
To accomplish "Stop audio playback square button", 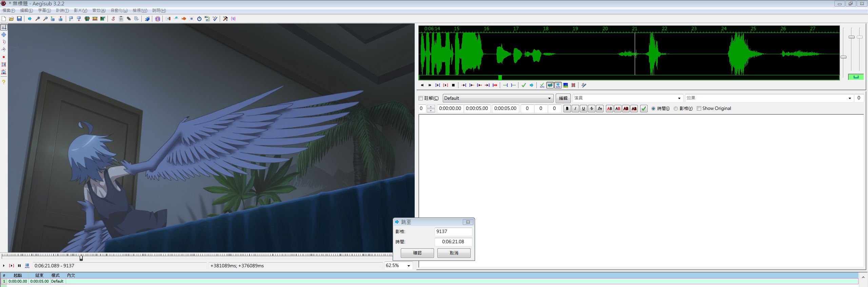I will 453,85.
